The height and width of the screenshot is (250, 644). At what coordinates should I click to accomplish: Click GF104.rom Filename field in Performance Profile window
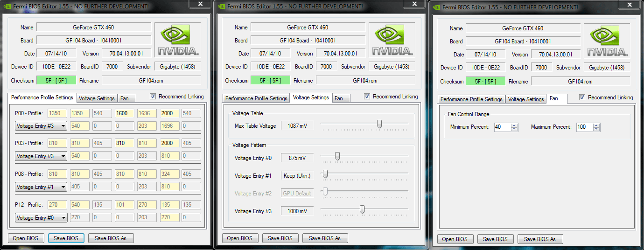[151, 80]
